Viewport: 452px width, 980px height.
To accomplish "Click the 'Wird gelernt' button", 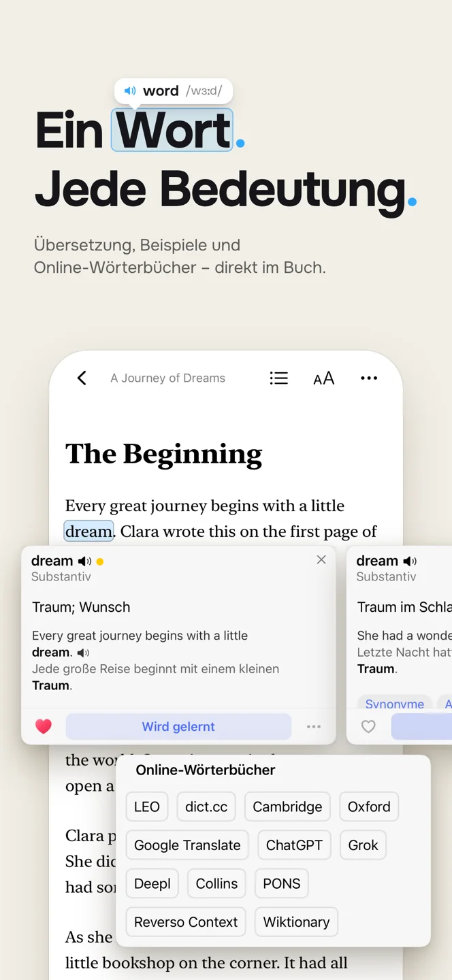I will coord(178,727).
